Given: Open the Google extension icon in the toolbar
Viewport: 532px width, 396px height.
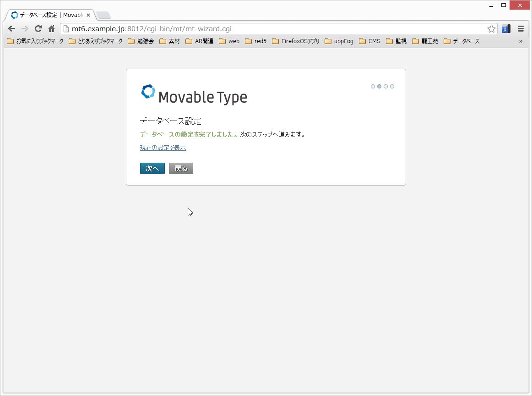Looking at the screenshot, I should click(x=506, y=29).
